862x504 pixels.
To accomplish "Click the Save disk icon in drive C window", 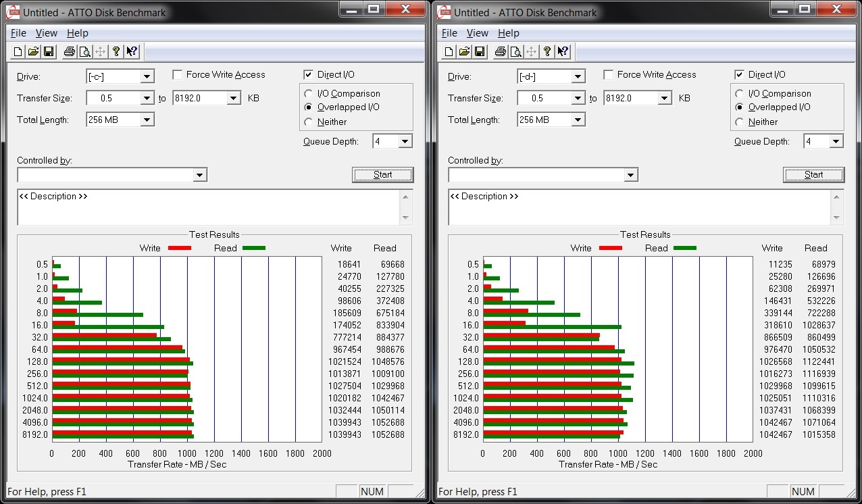I will (49, 51).
